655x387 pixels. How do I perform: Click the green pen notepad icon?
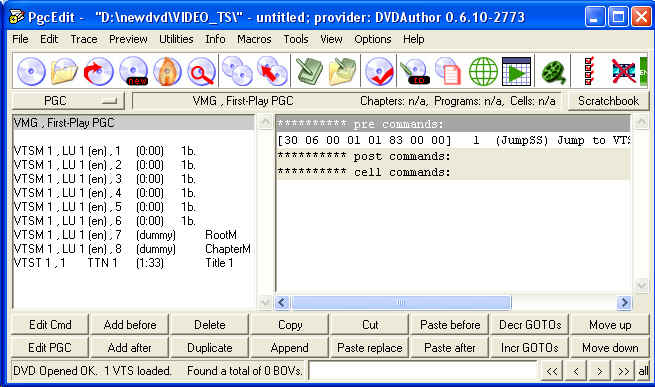[x=309, y=71]
